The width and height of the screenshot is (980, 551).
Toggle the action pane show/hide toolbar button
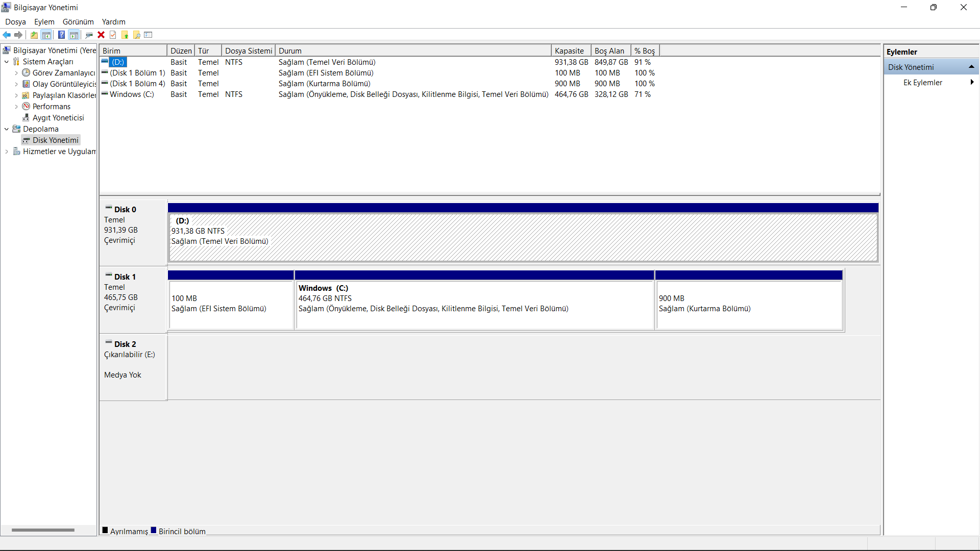click(74, 35)
